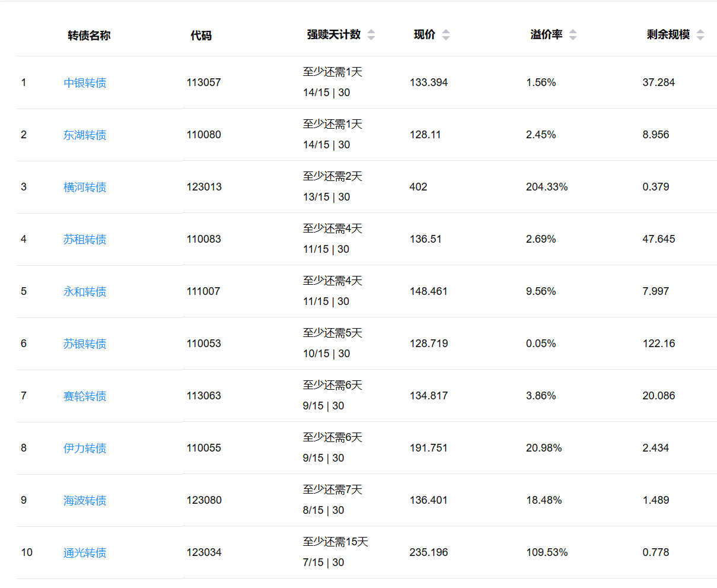Click on the 横河转债 link
The image size is (717, 588).
point(85,187)
